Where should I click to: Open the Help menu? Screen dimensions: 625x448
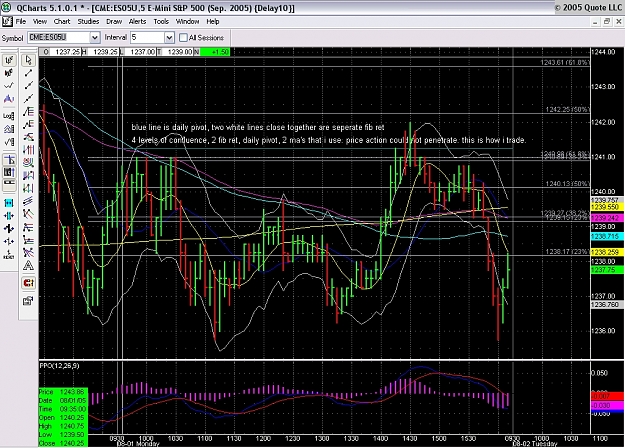(212, 22)
